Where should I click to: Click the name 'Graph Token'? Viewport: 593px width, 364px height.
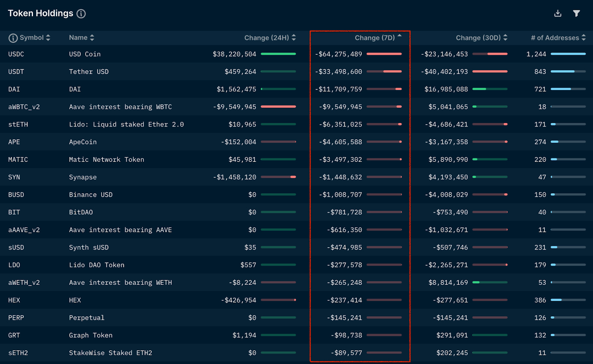tap(91, 335)
